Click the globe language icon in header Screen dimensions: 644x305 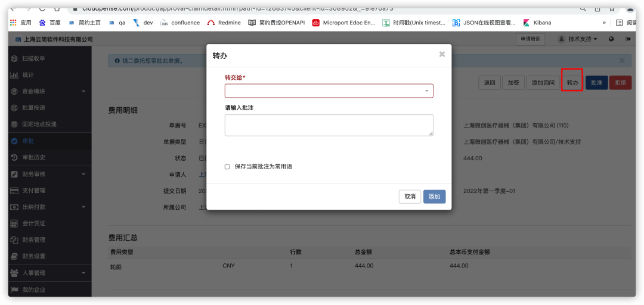tap(612, 39)
